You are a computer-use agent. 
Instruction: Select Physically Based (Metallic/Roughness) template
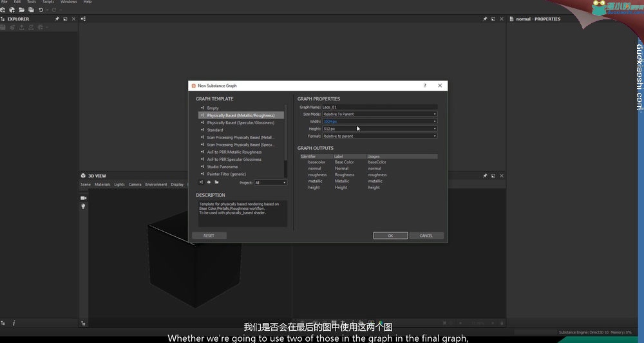coord(241,115)
